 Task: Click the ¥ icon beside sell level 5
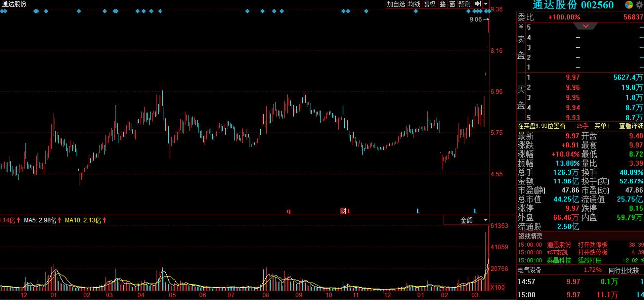click(521, 27)
